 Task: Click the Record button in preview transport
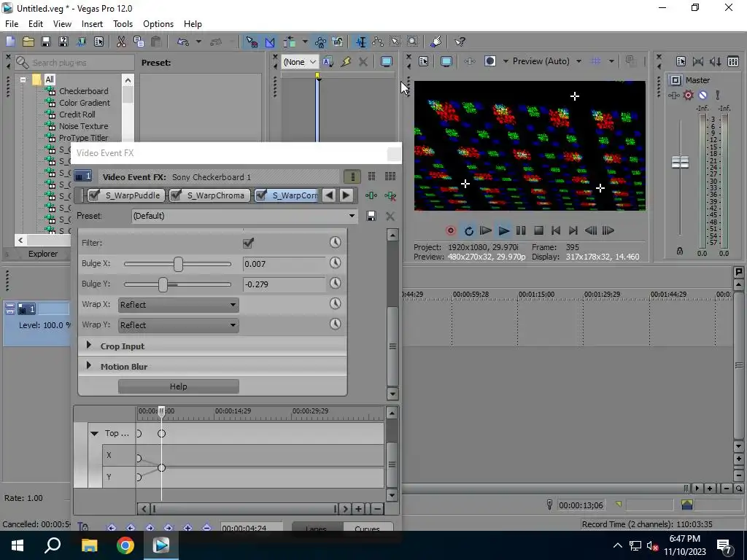tap(451, 231)
